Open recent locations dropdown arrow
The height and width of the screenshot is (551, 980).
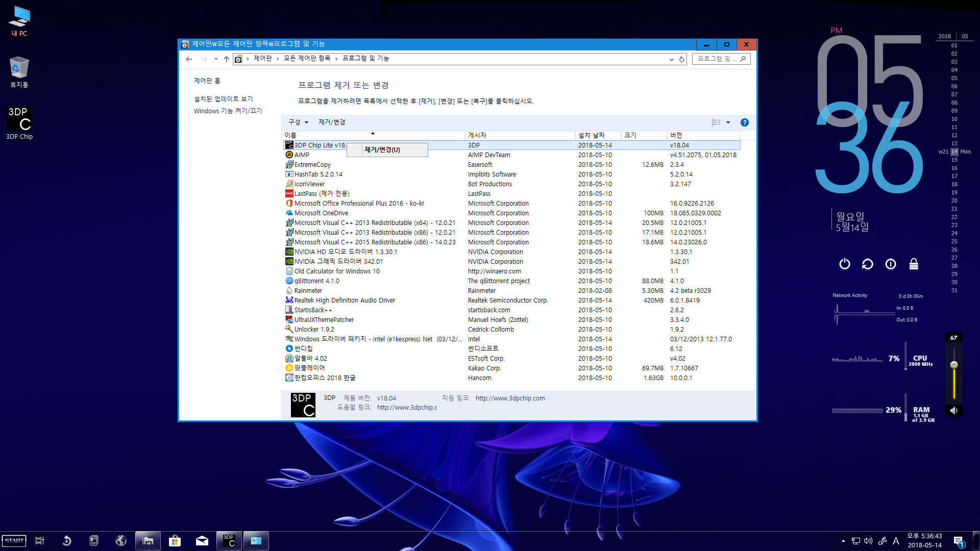point(216,59)
